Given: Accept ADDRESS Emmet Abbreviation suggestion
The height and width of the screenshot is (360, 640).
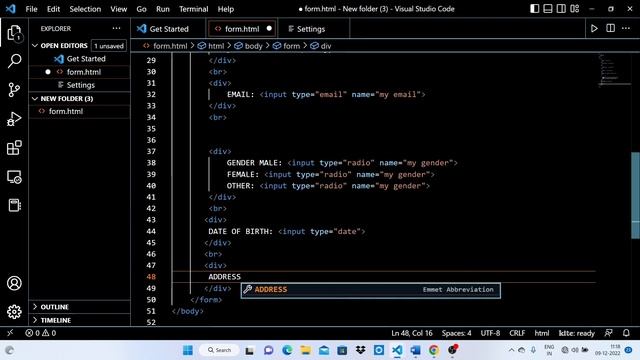Looking at the screenshot, I should point(370,290).
